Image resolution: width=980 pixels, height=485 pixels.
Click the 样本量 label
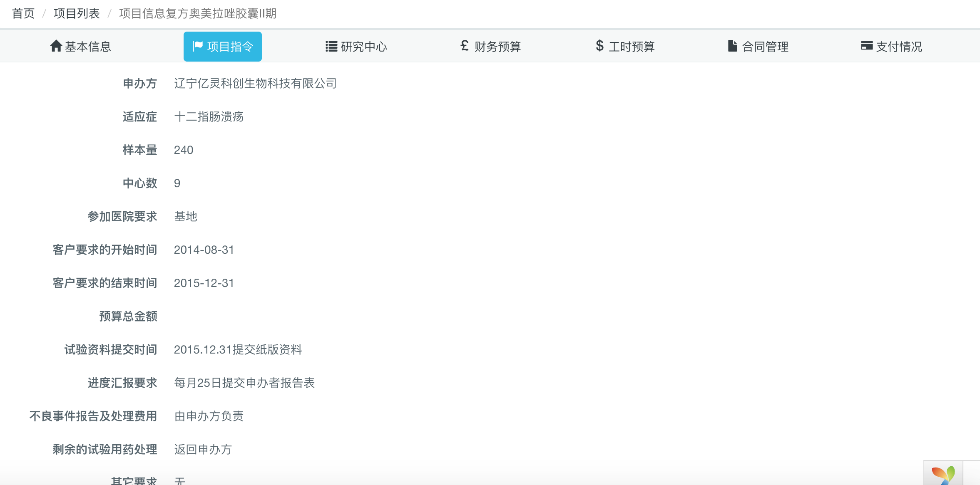click(x=140, y=150)
